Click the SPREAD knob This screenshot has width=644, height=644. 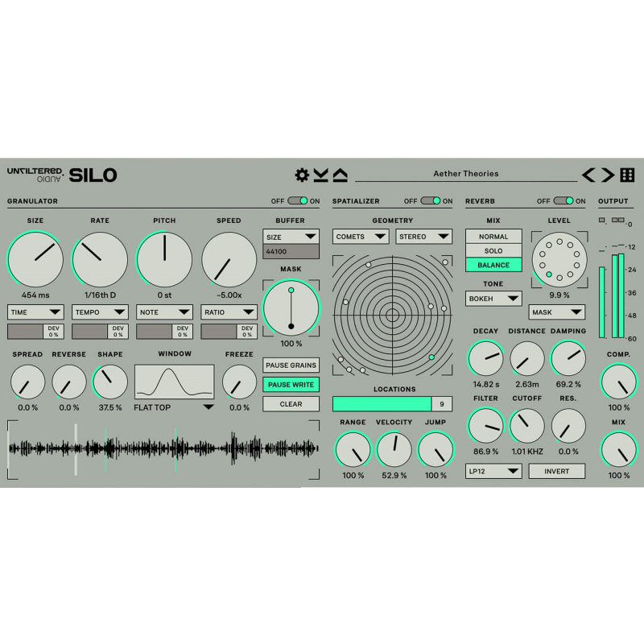(27, 382)
